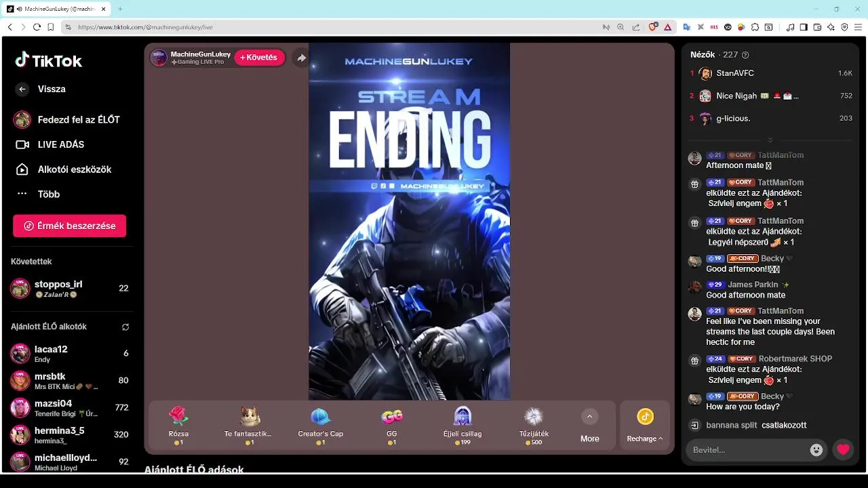Image resolution: width=868 pixels, height=488 pixels.
Task: Open the HLS extension icon
Action: 714,27
